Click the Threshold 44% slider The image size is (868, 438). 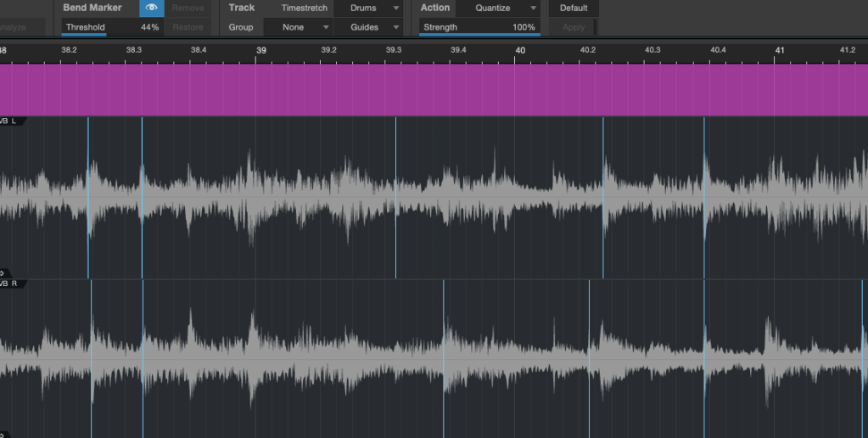click(111, 27)
